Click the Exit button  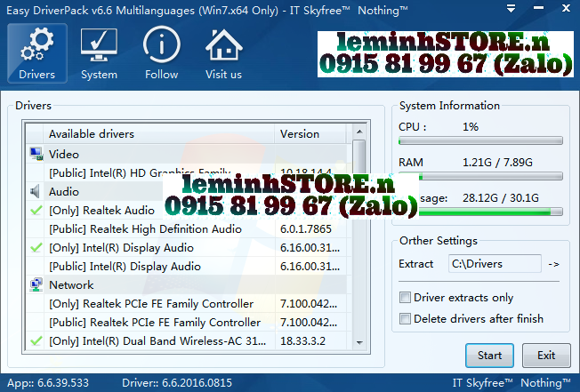coord(546,356)
